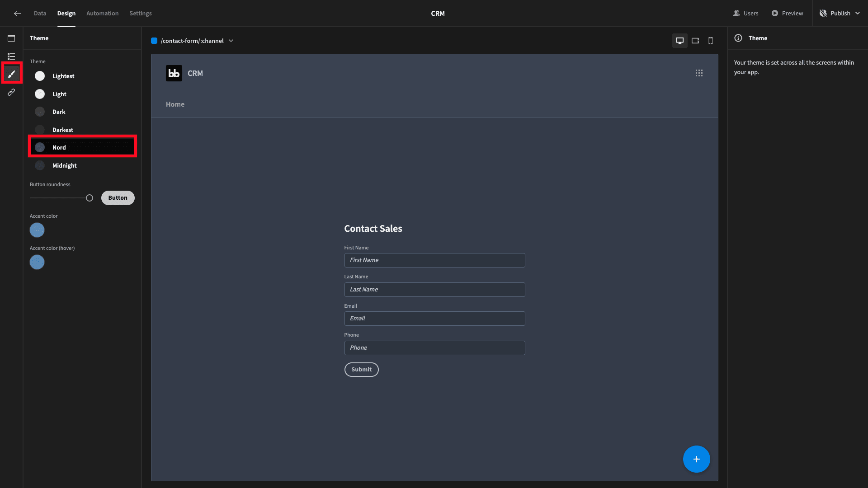Select the Midnight theme
Image resolution: width=868 pixels, height=488 pixels.
click(x=82, y=165)
